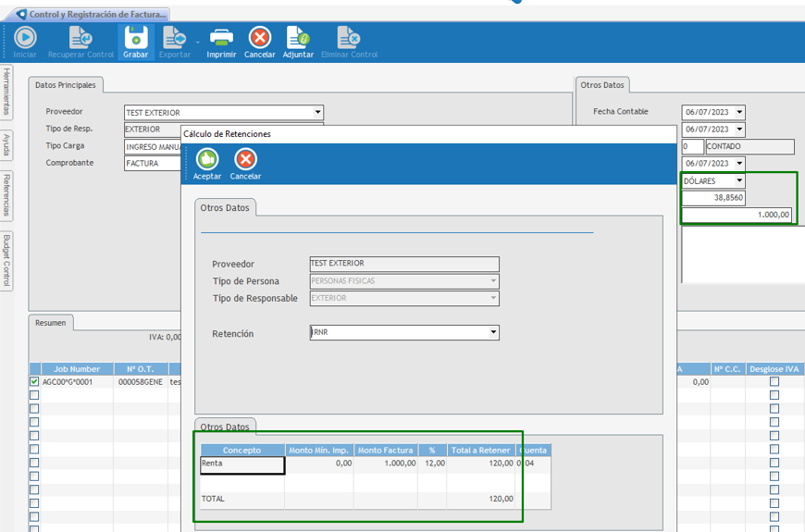This screenshot has height=532, width=805.
Task: Open the date dropdown below Fecha Contable
Action: click(739, 129)
